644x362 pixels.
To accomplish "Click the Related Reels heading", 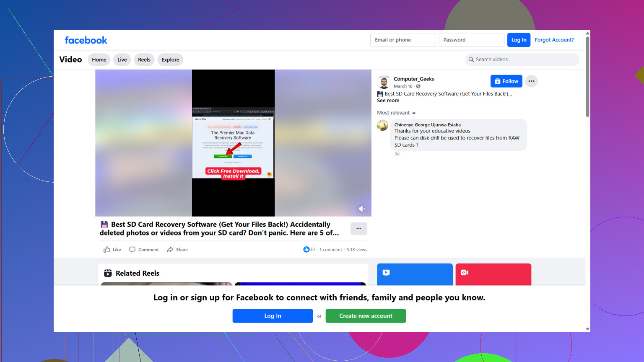I will tap(138, 273).
